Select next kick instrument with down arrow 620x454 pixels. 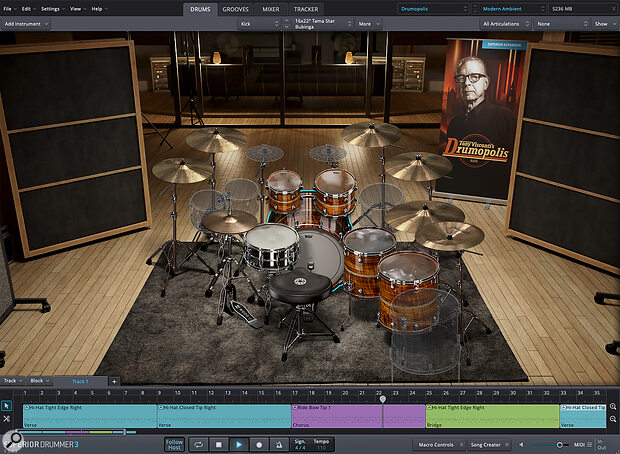tap(287, 27)
